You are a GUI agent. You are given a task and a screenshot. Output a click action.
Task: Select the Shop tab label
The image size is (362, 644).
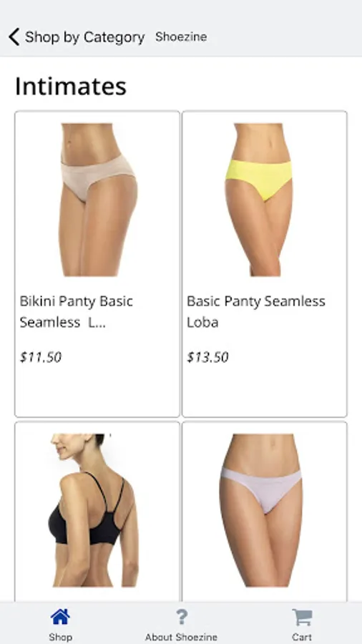click(x=60, y=637)
